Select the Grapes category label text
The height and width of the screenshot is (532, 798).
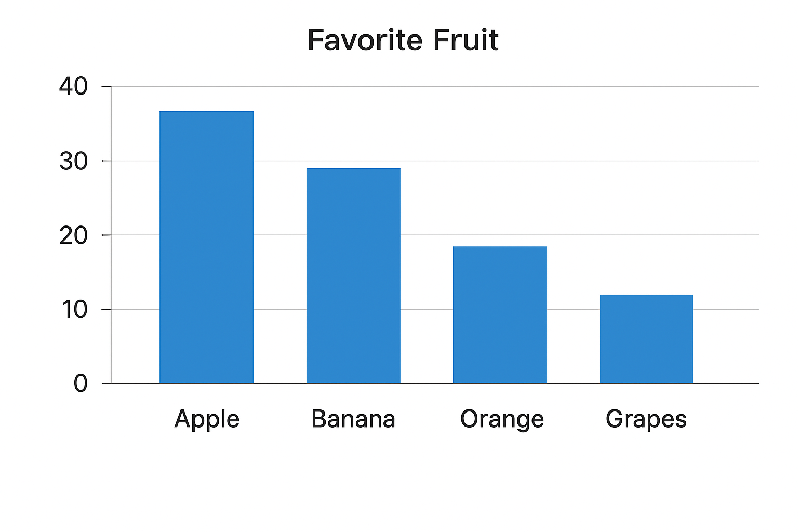(646, 419)
